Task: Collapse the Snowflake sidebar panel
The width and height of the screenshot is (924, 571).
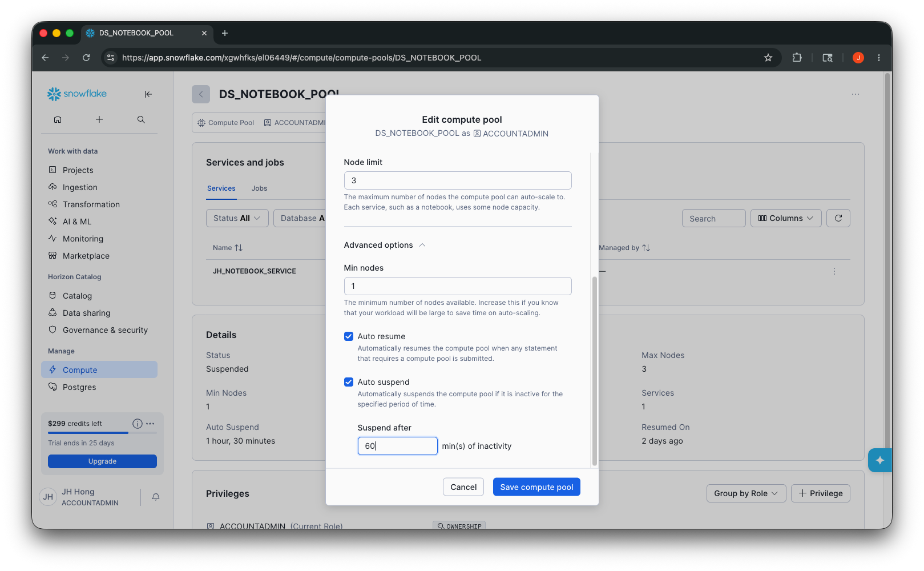Action: click(x=148, y=94)
